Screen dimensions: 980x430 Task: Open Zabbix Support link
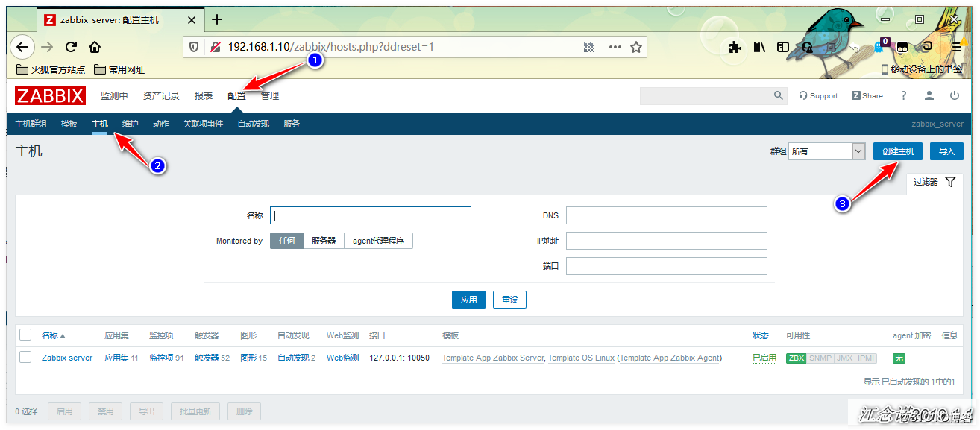(818, 95)
